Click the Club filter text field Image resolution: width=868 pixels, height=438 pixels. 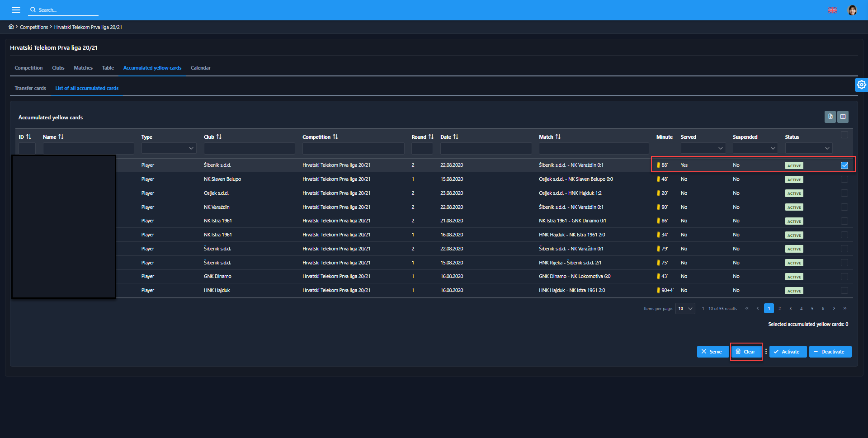(x=249, y=148)
